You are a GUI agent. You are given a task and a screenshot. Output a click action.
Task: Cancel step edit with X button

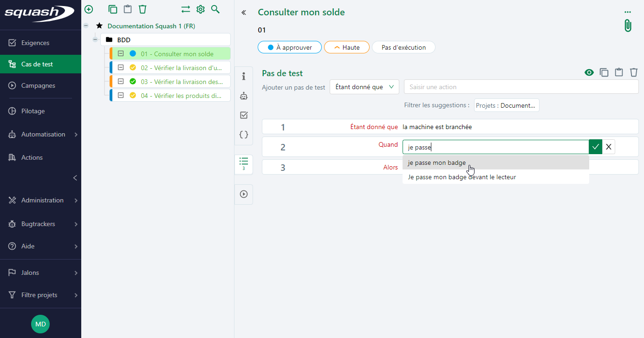click(608, 147)
